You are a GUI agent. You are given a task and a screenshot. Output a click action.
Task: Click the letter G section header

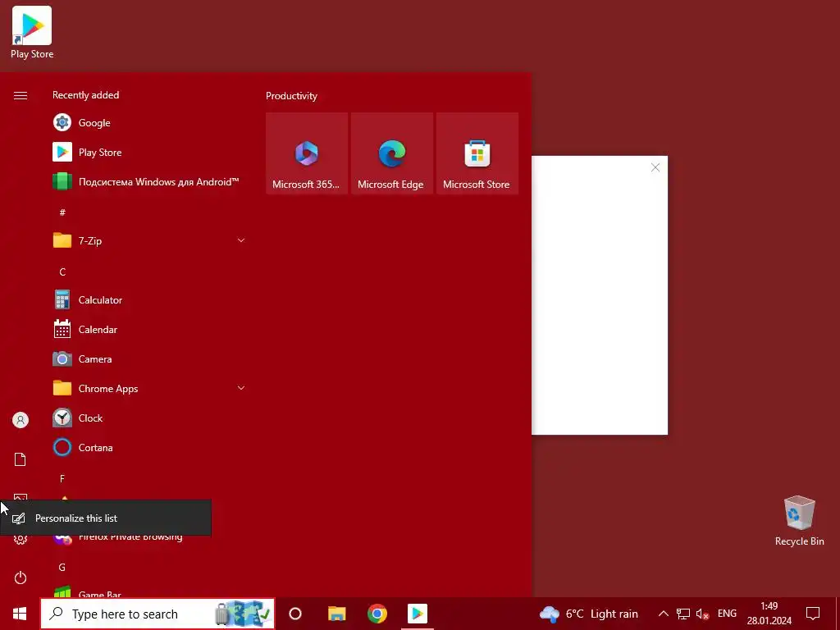[x=62, y=567]
